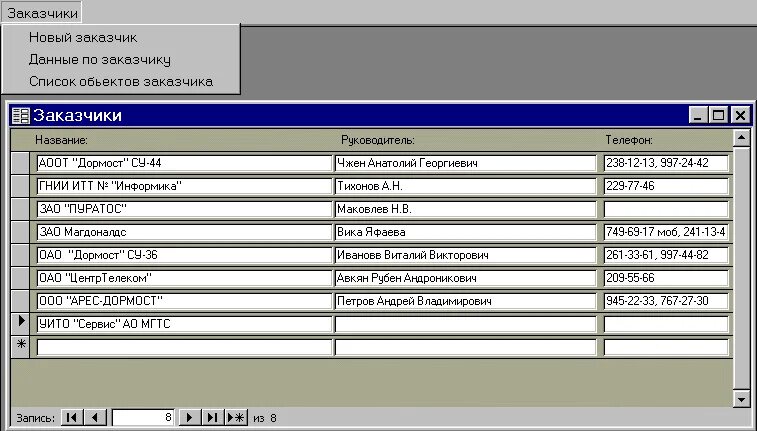Click the Руководитель: column label
Screen dimensions: 757x431
point(378,140)
